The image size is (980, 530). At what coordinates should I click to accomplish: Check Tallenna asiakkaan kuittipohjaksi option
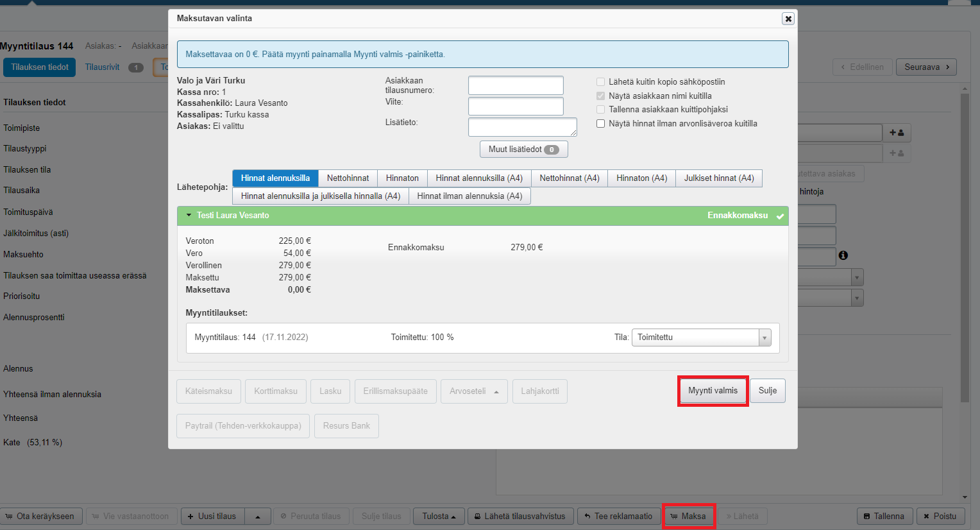pos(601,110)
